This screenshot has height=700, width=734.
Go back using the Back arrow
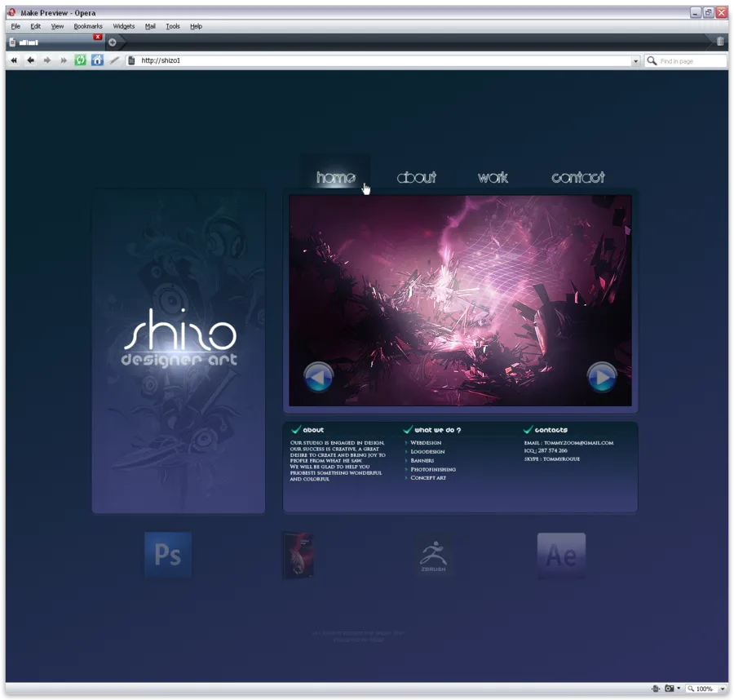click(x=30, y=60)
